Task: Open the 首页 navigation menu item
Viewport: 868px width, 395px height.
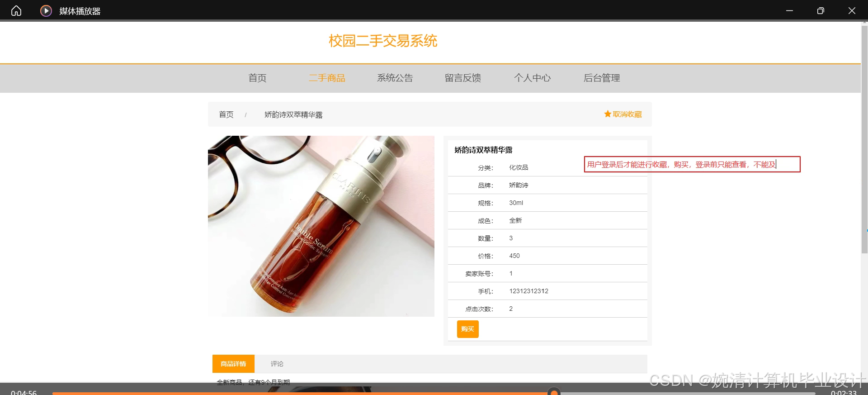Action: [x=257, y=78]
